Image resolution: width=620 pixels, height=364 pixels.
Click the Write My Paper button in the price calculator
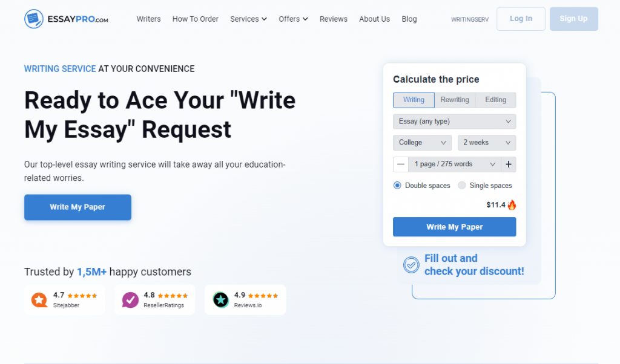click(454, 227)
